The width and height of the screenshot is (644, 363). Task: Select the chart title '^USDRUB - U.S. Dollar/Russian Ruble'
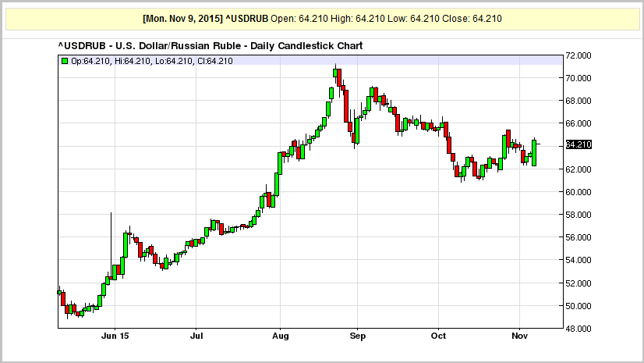pyautogui.click(x=150, y=45)
